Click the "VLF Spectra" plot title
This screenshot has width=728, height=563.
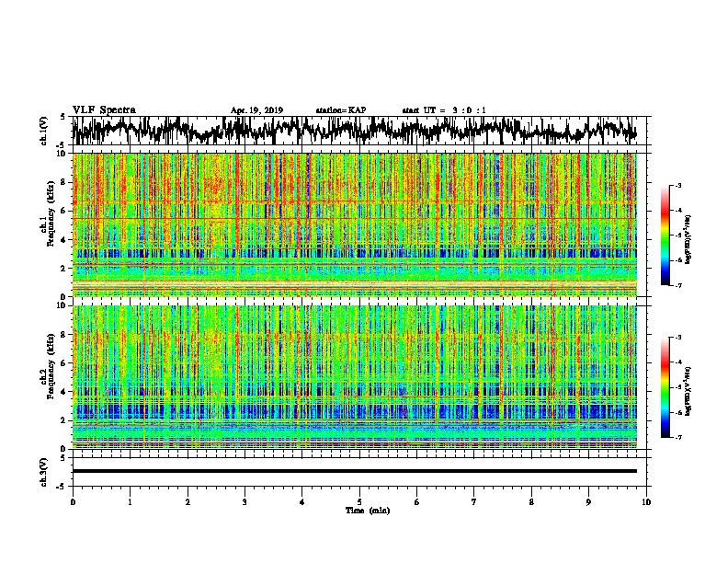click(x=104, y=110)
